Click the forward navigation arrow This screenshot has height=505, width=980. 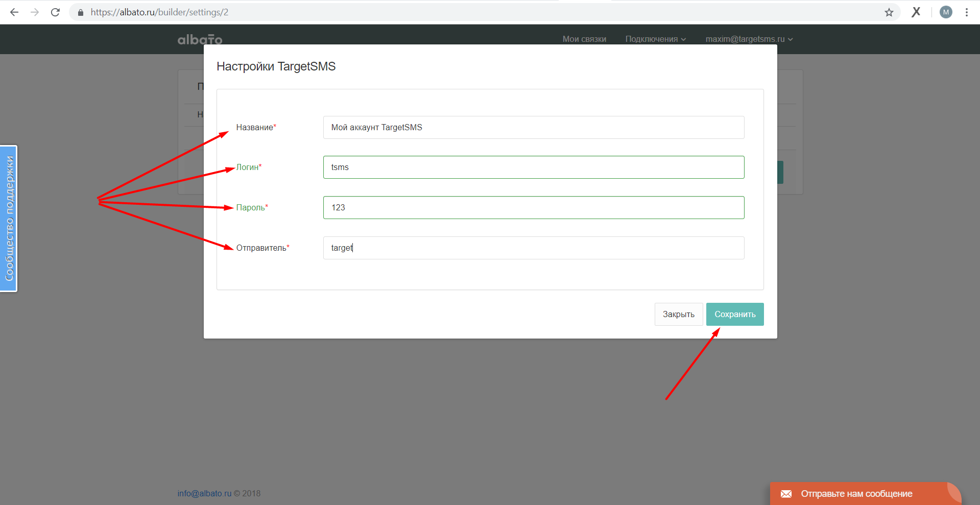tap(35, 12)
